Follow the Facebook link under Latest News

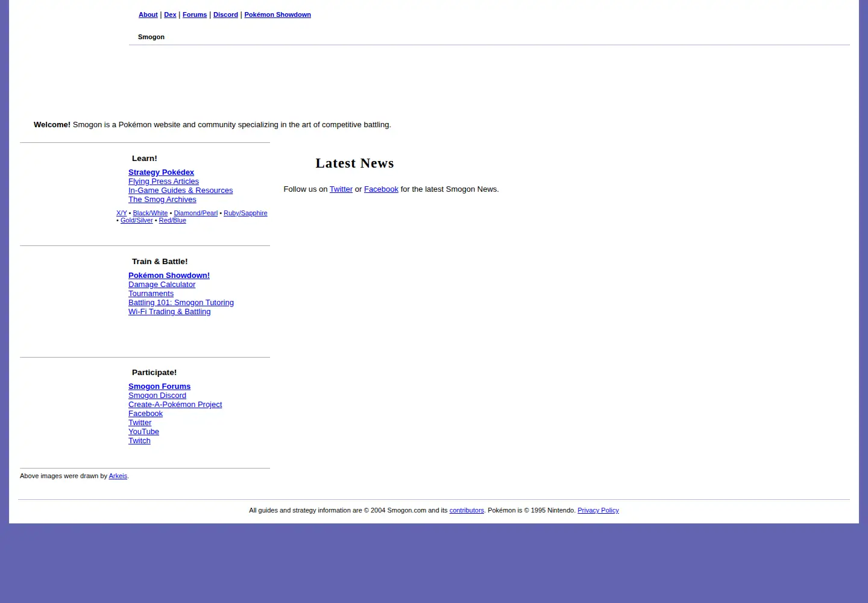click(x=381, y=189)
